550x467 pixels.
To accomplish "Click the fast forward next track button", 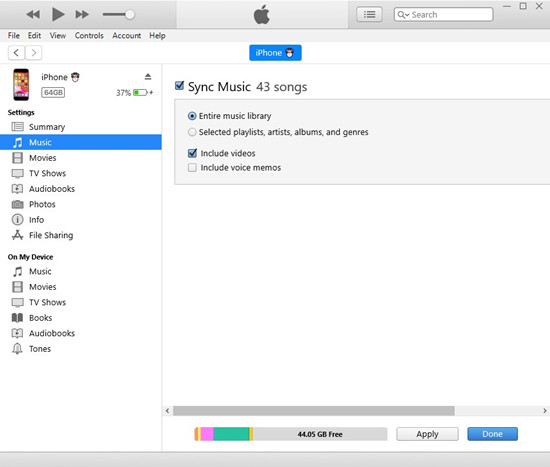I will (x=82, y=14).
